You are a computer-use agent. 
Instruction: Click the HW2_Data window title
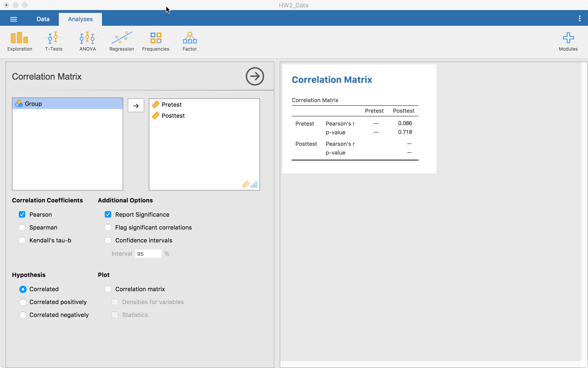coord(294,5)
